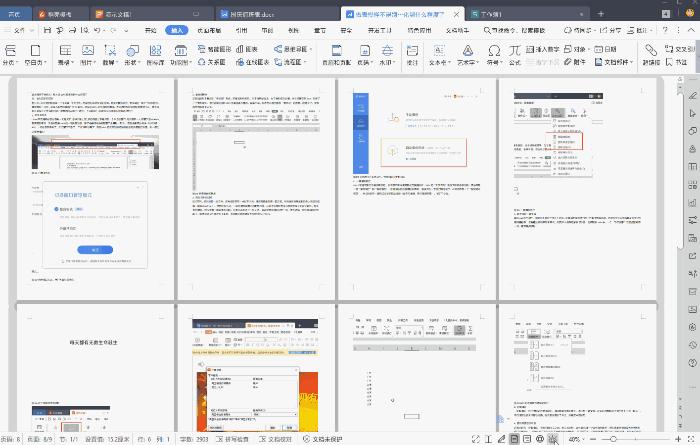Click the Undo arrow icon

(x=97, y=30)
